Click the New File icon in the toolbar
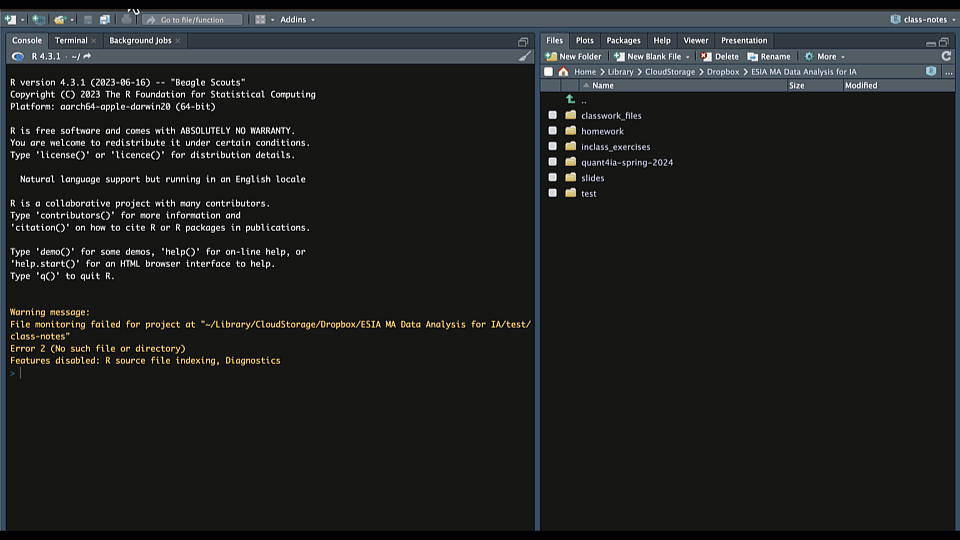This screenshot has width=960, height=540. [10, 19]
